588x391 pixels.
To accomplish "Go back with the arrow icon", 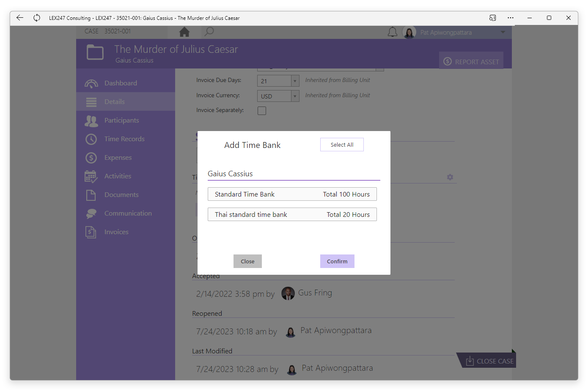I will [20, 18].
